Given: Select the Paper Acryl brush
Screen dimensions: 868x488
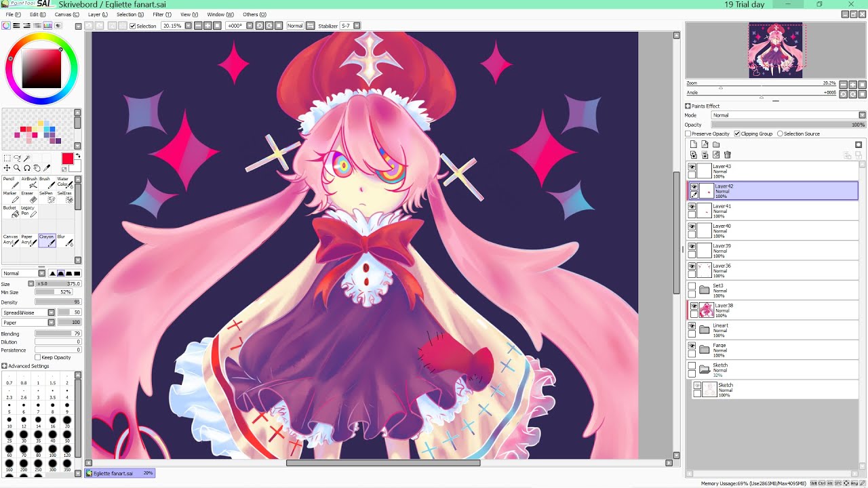Looking at the screenshot, I should click(28, 241).
